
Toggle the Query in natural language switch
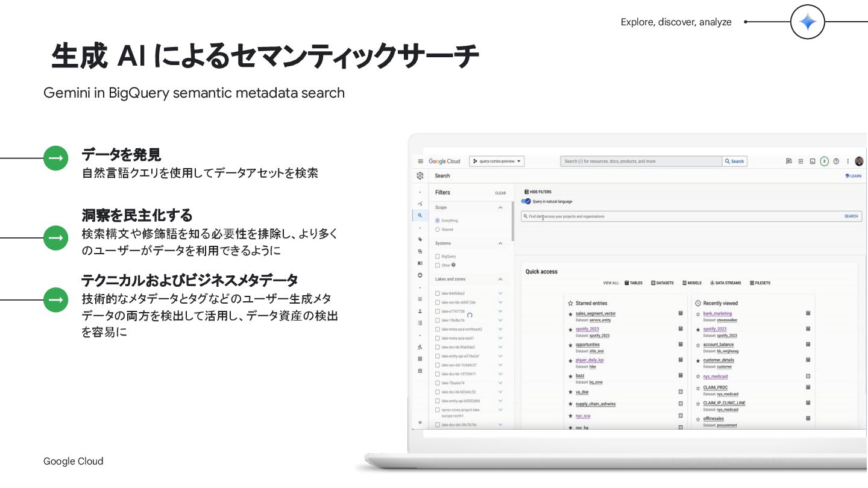coord(526,201)
